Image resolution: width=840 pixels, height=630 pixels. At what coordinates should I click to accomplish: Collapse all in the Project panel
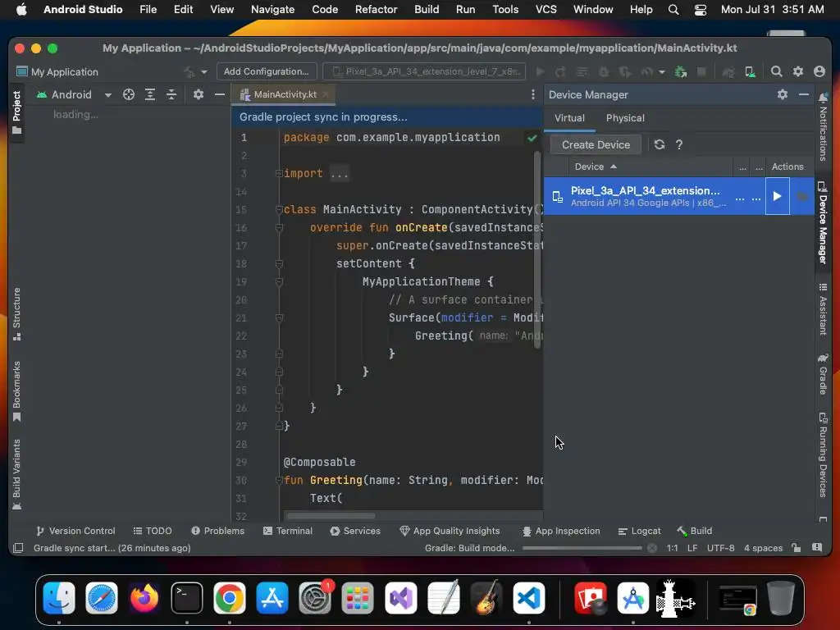coord(171,94)
